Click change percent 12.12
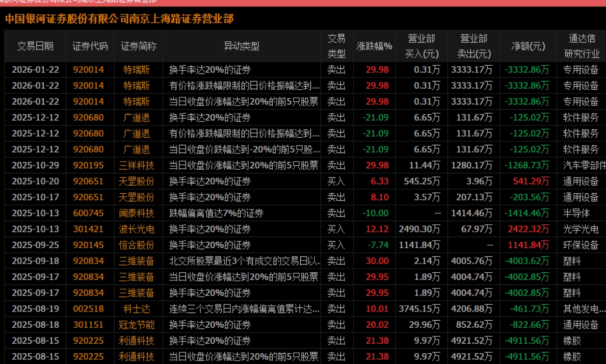This screenshot has width=606, height=364. click(x=377, y=229)
